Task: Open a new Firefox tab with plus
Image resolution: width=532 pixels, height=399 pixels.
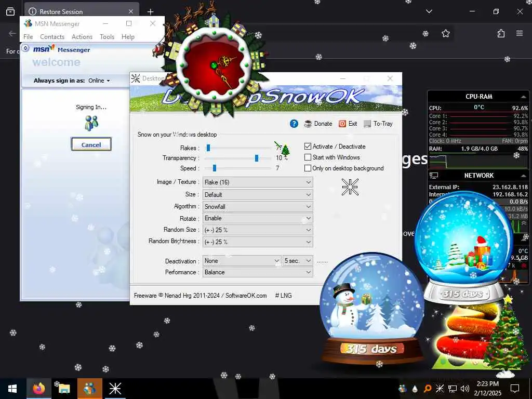Action: 150,12
